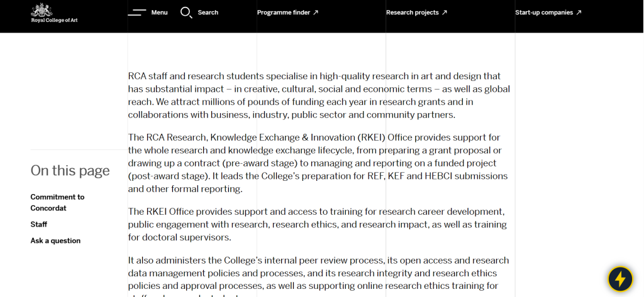The width and height of the screenshot is (644, 297).
Task: Click the magnifying glass search icon
Action: (186, 13)
